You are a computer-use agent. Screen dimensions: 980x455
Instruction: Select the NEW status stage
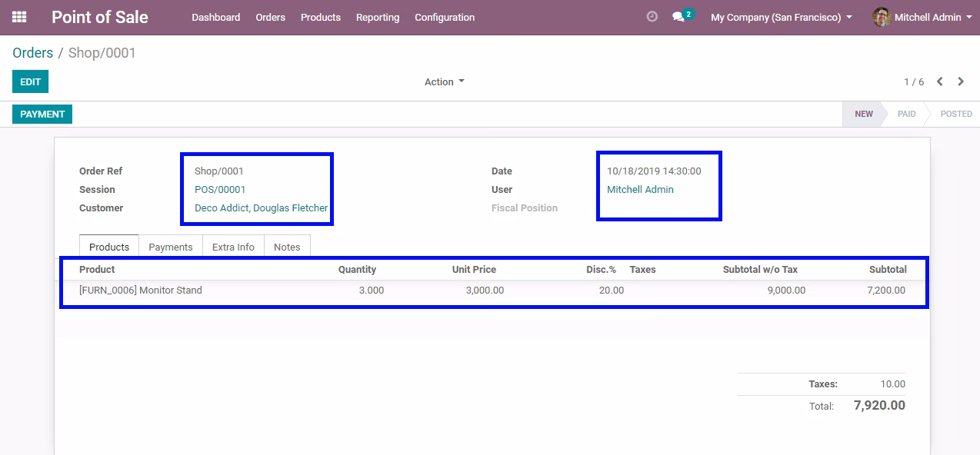pos(863,114)
